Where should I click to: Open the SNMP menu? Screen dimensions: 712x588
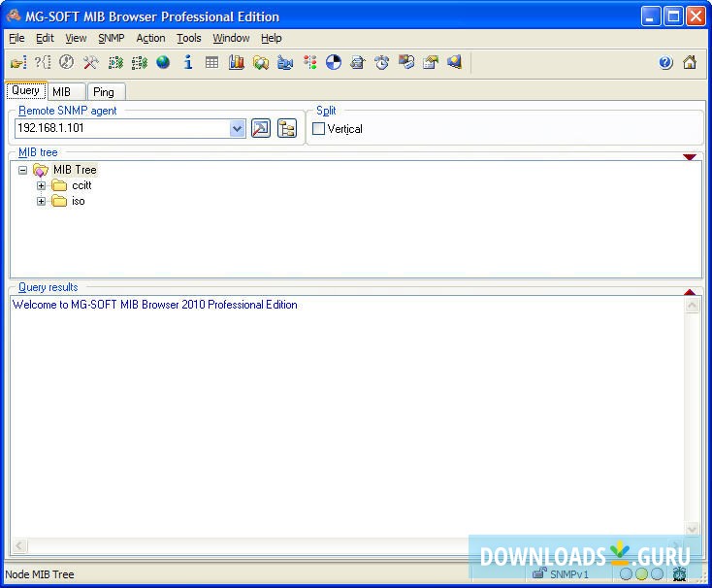pyautogui.click(x=112, y=38)
